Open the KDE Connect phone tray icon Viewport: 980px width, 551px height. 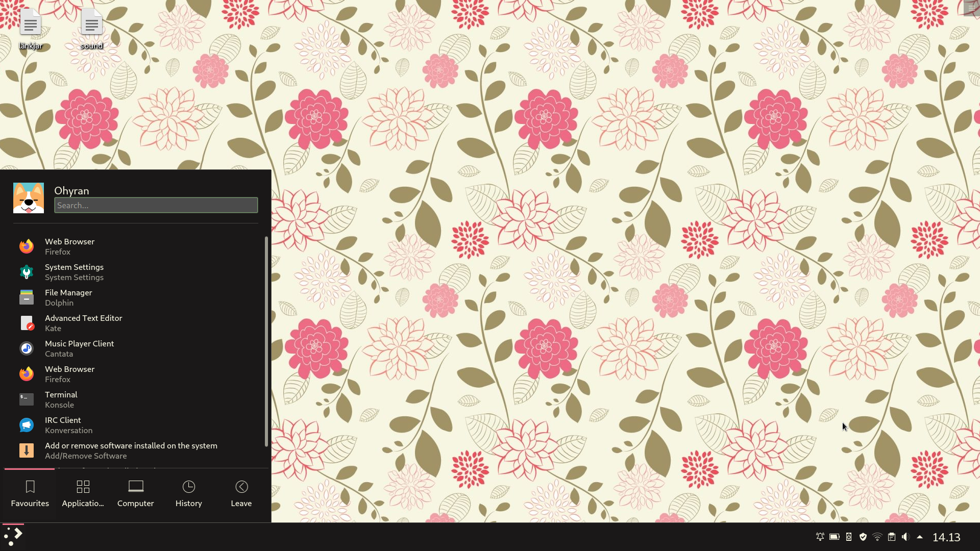849,537
